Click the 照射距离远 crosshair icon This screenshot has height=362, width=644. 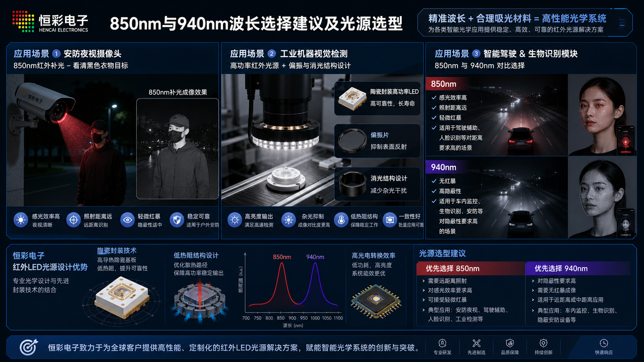(73, 220)
